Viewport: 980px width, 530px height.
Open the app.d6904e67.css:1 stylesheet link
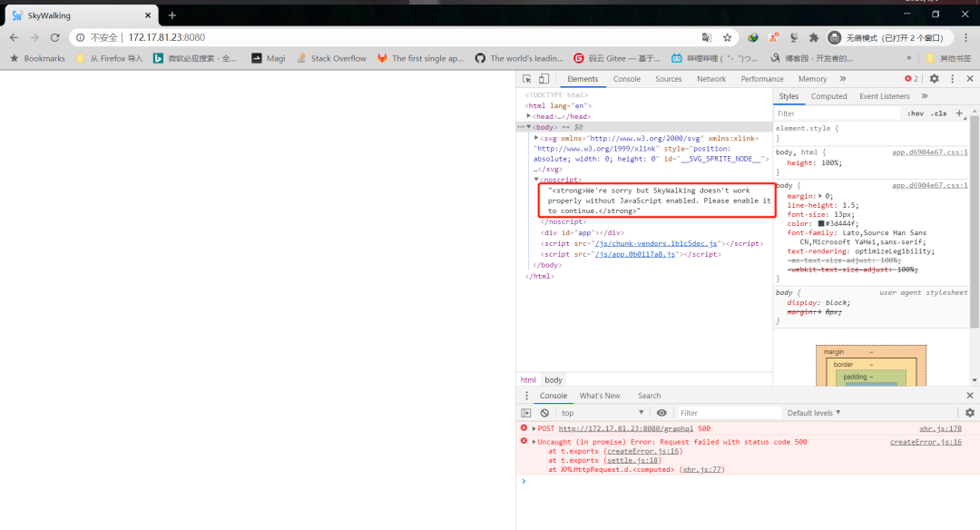click(x=929, y=152)
